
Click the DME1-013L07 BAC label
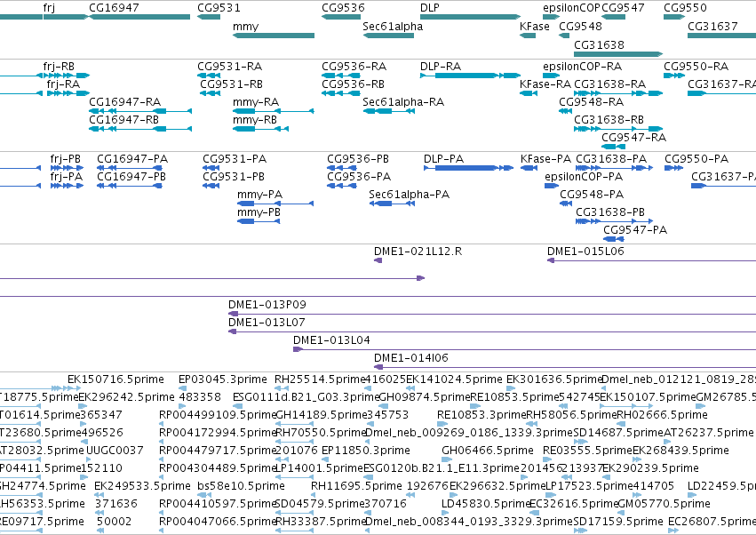click(267, 323)
